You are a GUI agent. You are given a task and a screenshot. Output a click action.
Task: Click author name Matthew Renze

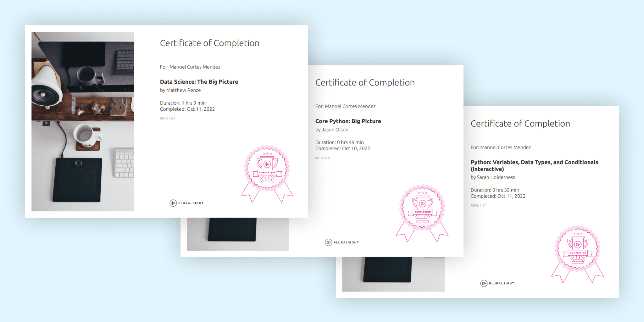(183, 90)
